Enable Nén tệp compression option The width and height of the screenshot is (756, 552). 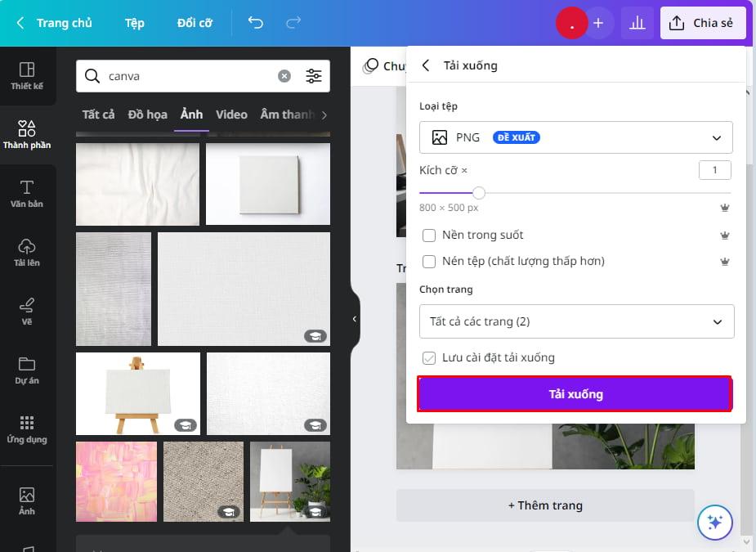[428, 262]
